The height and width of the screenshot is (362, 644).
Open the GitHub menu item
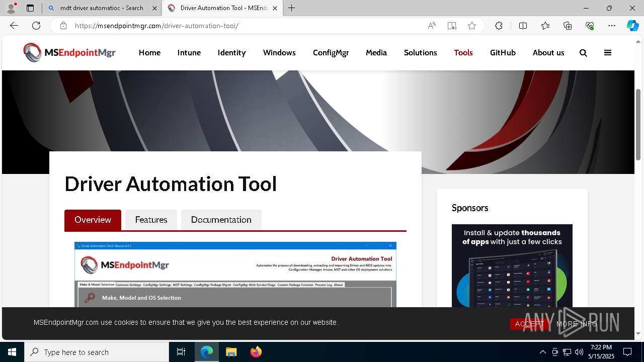(503, 53)
